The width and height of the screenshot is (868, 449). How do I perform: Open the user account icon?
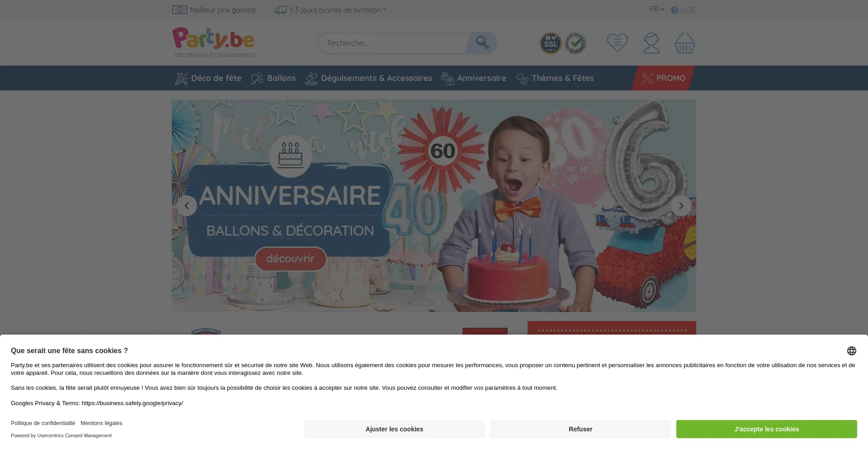pyautogui.click(x=651, y=43)
